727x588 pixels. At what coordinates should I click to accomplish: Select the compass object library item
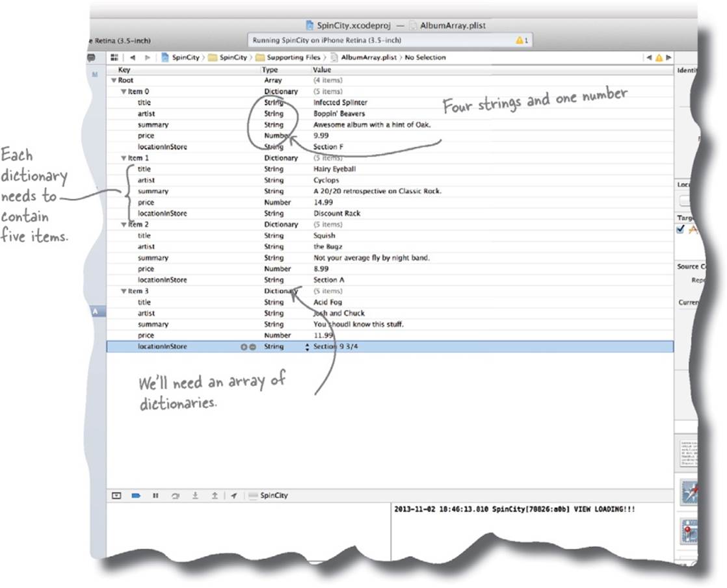(689, 492)
